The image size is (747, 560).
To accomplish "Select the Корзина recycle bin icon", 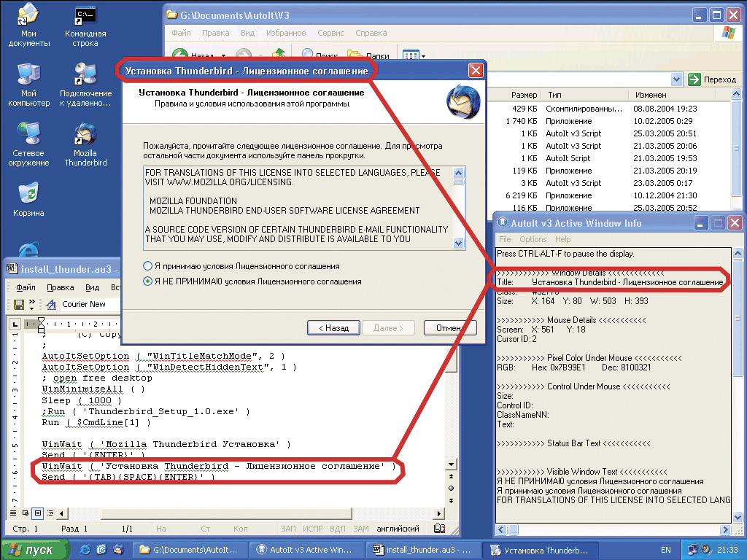I will point(28,199).
